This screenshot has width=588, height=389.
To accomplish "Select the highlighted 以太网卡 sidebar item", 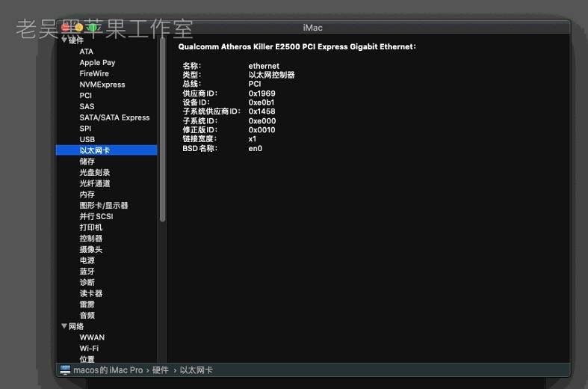I will (107, 150).
